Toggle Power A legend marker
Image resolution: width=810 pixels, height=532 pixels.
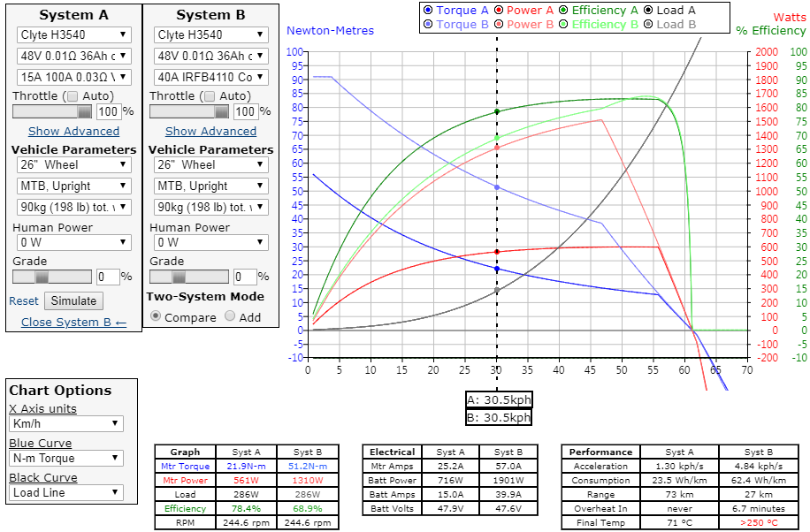point(499,11)
